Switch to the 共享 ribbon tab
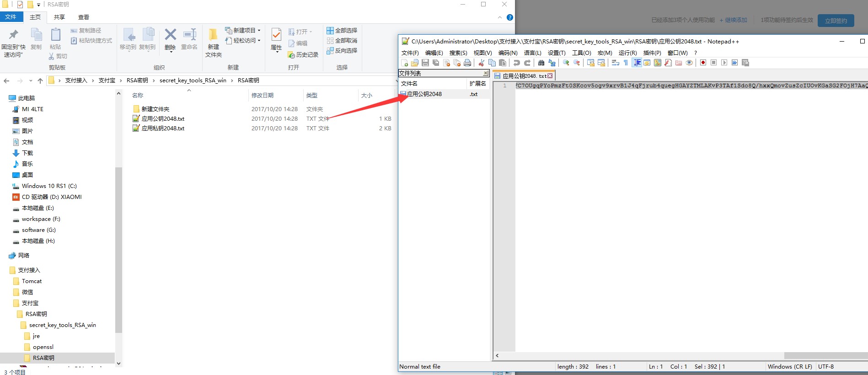The width and height of the screenshot is (868, 375). coord(59,17)
